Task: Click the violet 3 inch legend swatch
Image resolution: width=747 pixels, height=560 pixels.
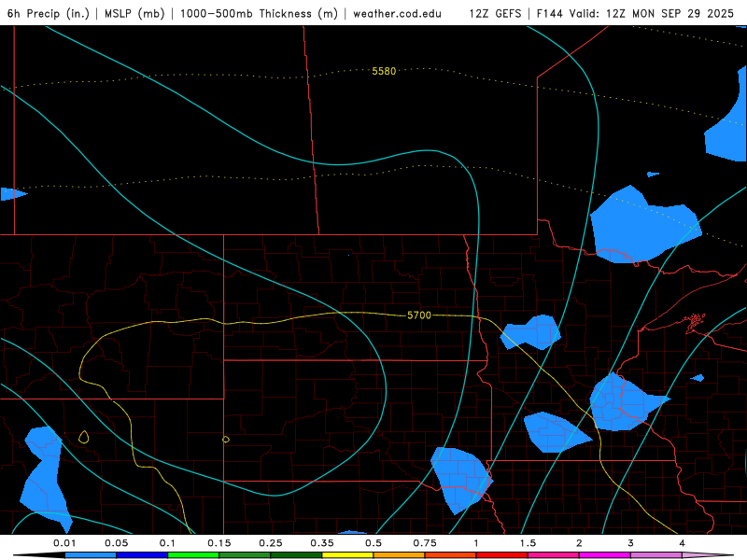Action: click(x=656, y=555)
